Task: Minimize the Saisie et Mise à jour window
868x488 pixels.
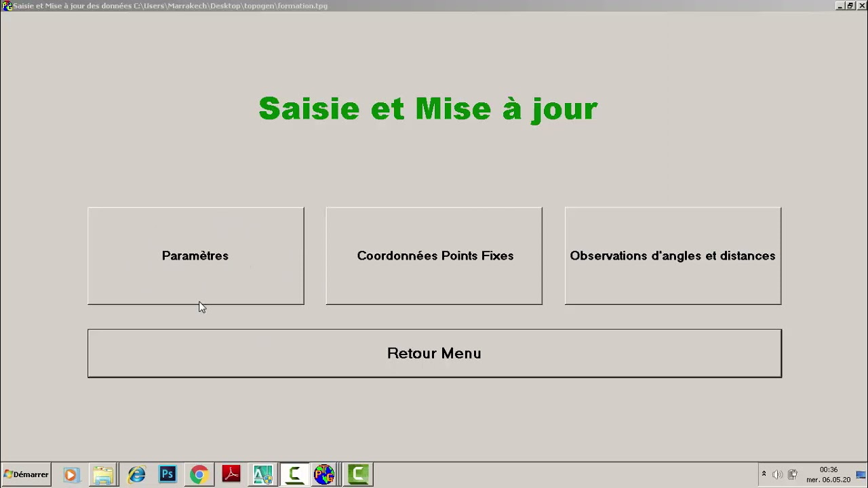Action: click(x=840, y=5)
